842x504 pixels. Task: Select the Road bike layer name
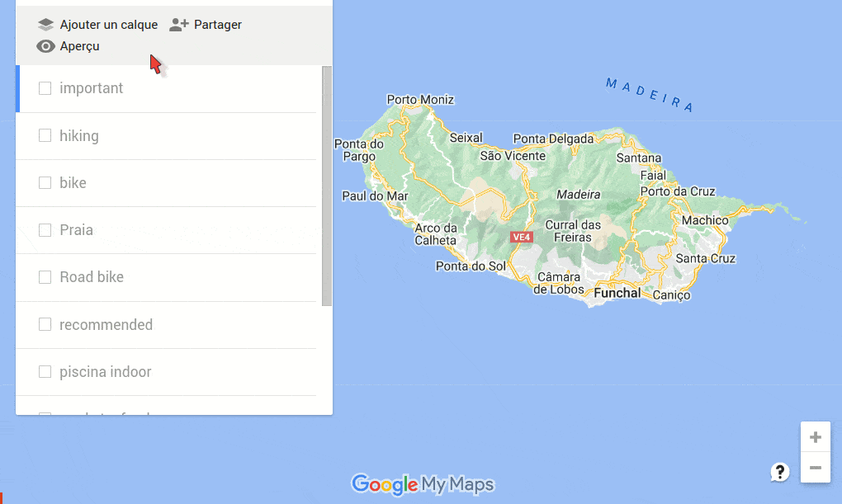point(92,277)
